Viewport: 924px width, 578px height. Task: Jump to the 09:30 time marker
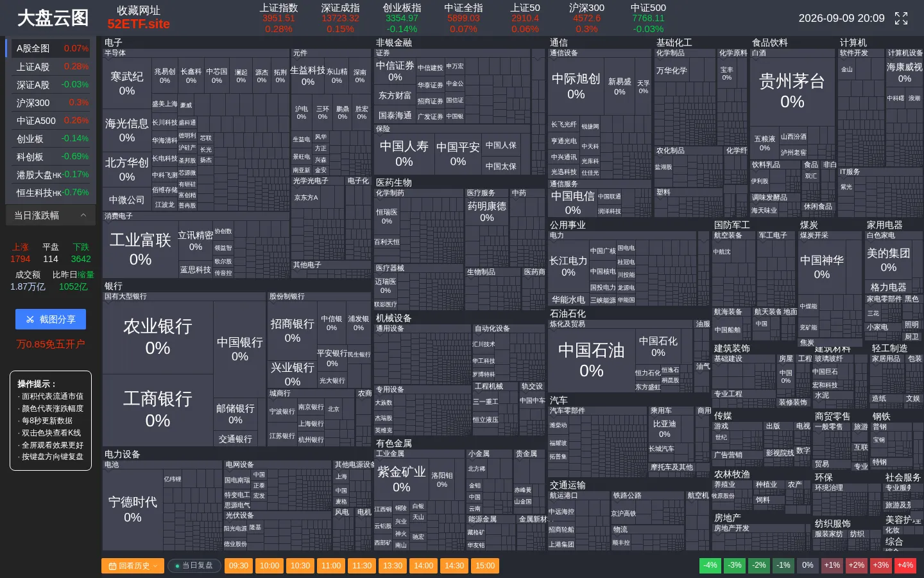point(239,566)
